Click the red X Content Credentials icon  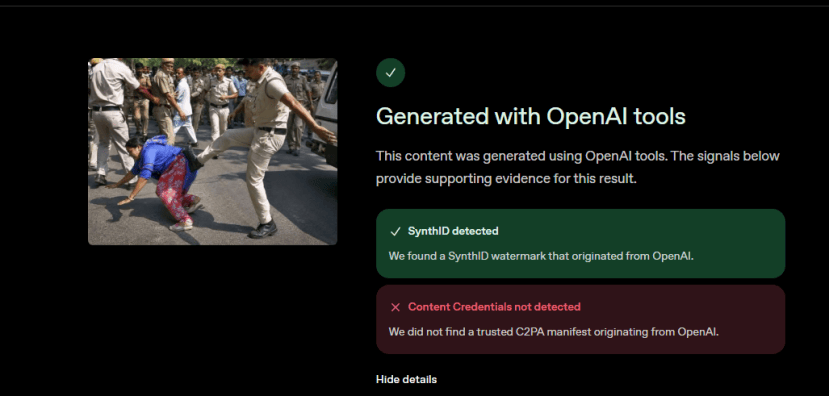pyautogui.click(x=395, y=307)
